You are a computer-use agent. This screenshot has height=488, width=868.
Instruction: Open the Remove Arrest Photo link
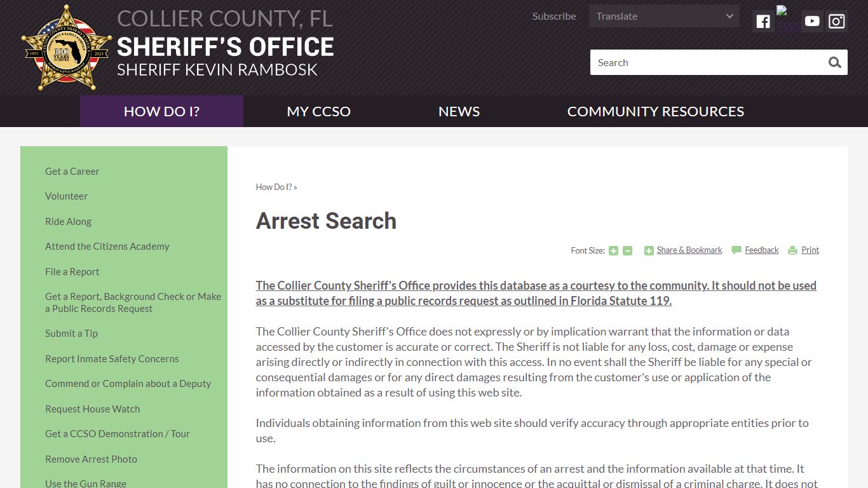point(91,459)
